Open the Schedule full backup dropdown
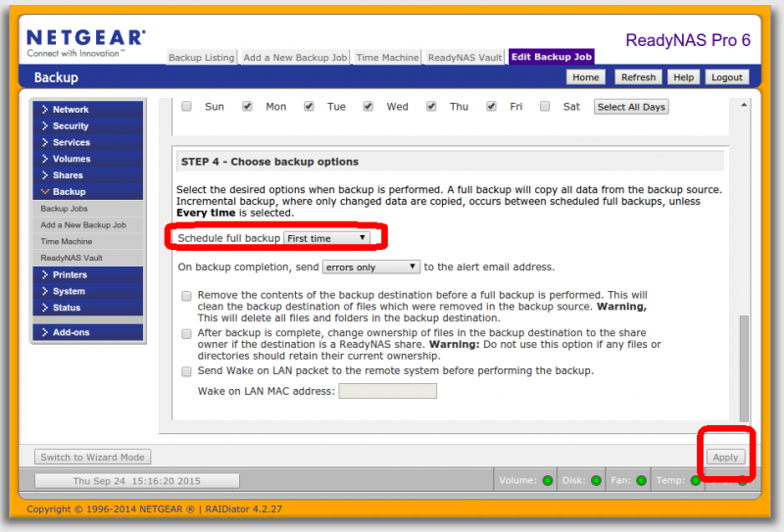This screenshot has width=784, height=532. coord(326,238)
